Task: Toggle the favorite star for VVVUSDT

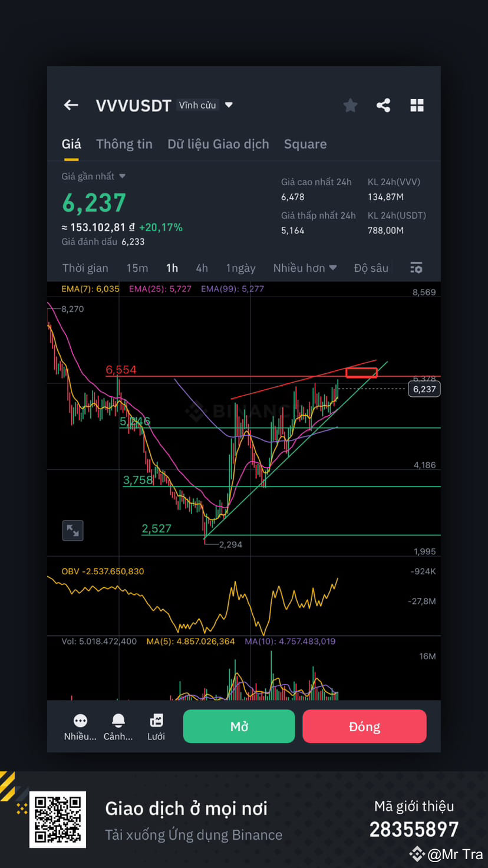Action: [x=350, y=105]
